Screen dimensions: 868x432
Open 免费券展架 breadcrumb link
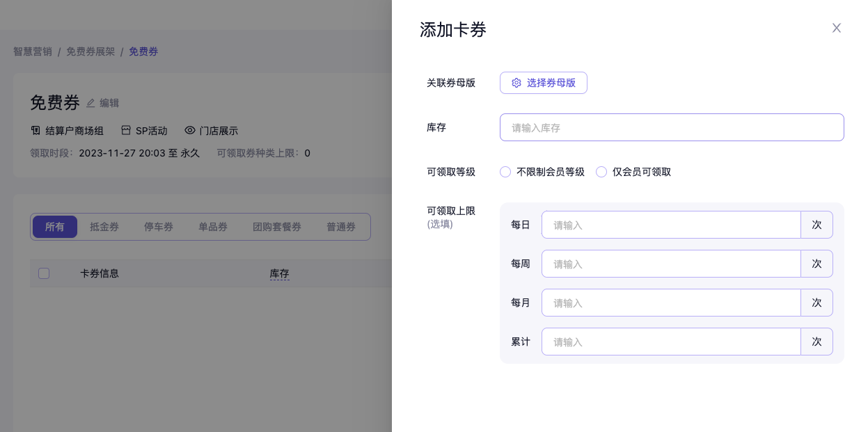coord(90,51)
